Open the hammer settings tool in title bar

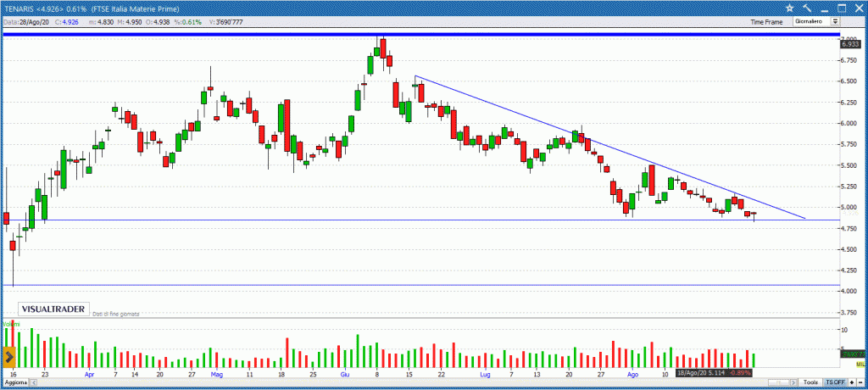pos(807,8)
